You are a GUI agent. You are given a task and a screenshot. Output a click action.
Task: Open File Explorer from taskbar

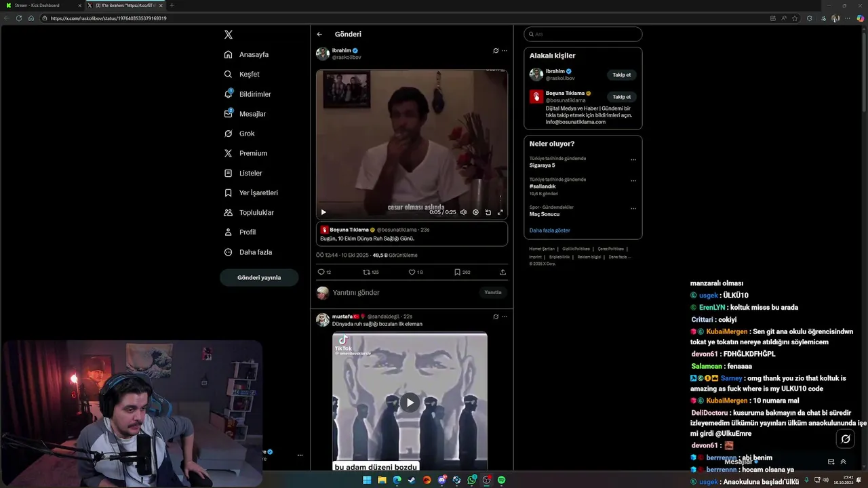[382, 480]
